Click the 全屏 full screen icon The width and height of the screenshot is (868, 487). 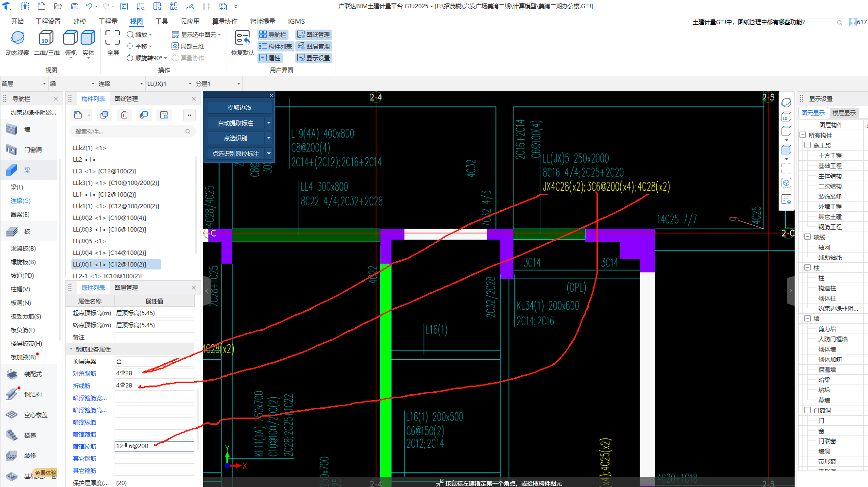pos(113,38)
